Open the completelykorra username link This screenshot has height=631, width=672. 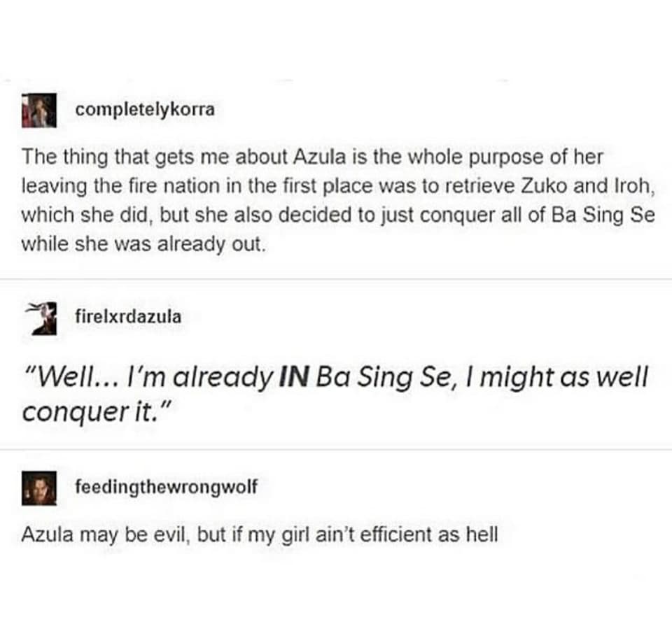(x=144, y=110)
